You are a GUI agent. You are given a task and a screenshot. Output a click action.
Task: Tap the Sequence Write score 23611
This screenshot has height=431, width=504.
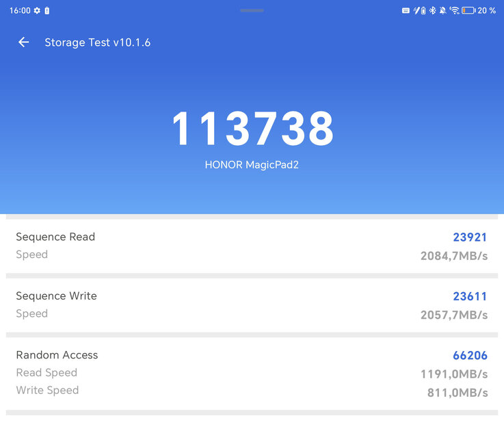(470, 296)
